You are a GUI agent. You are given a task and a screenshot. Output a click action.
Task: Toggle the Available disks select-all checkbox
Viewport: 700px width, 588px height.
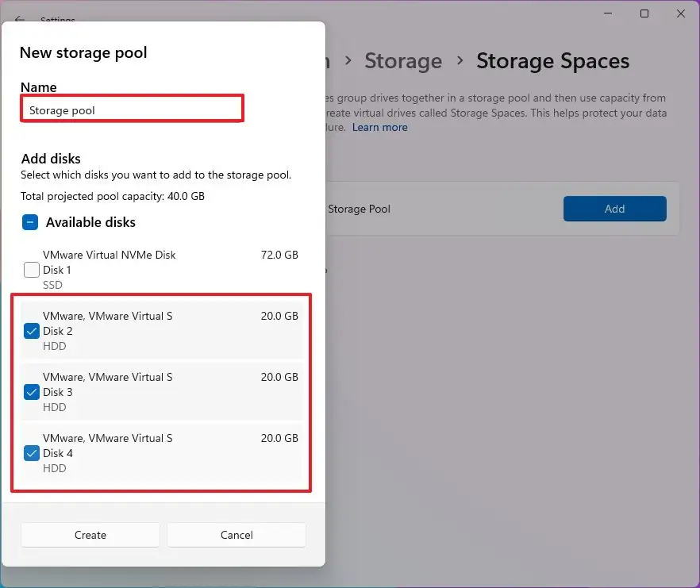point(30,222)
